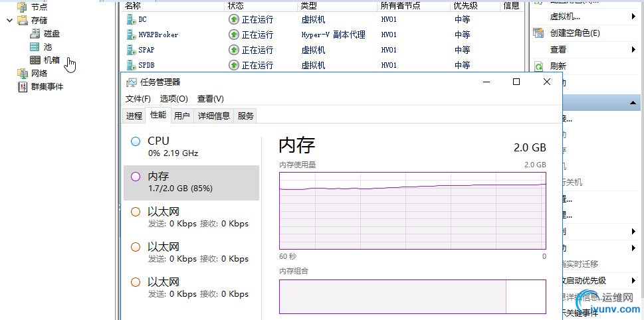Click 创建空角色(E) action
The width and height of the screenshot is (644, 320).
(x=575, y=33)
